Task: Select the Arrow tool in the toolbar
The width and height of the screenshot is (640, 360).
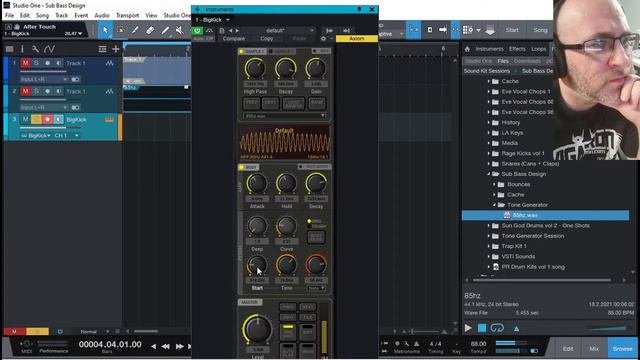Action: click(x=105, y=30)
